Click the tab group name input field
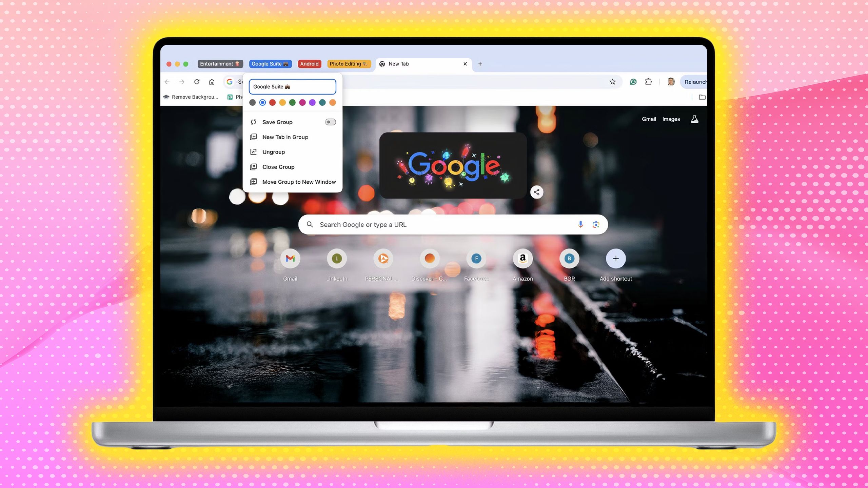 point(292,86)
